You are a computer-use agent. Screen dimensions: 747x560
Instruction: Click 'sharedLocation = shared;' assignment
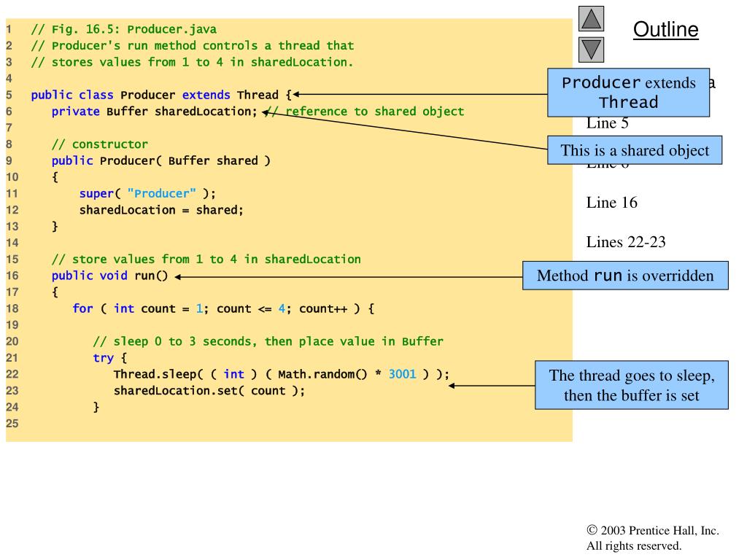pyautogui.click(x=161, y=210)
